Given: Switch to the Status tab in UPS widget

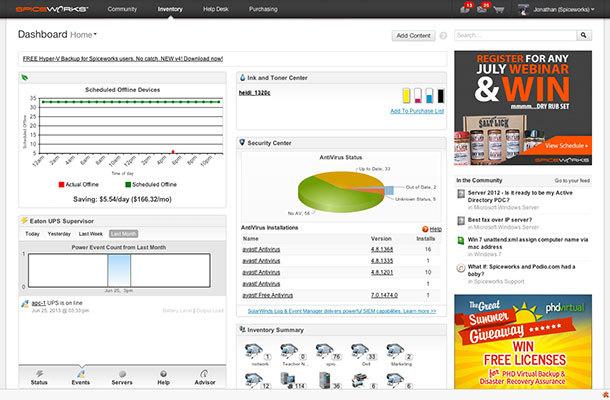Looking at the screenshot, I should click(39, 377).
